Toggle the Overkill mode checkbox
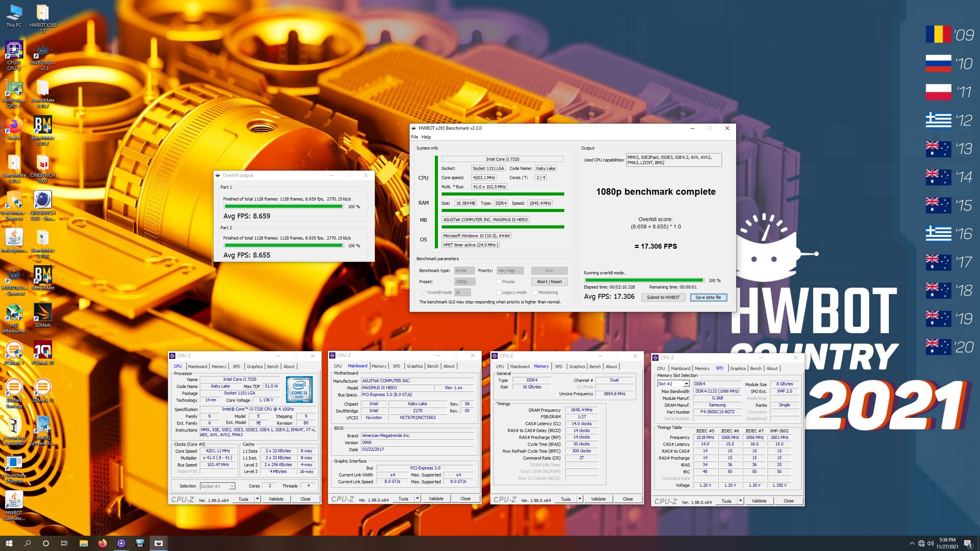Viewport: 980px width, 551px height. point(423,292)
